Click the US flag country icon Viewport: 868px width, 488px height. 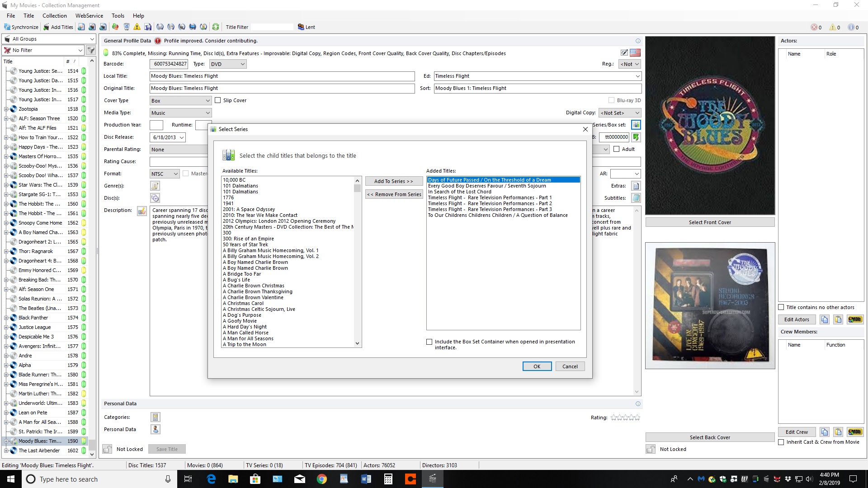tap(635, 53)
